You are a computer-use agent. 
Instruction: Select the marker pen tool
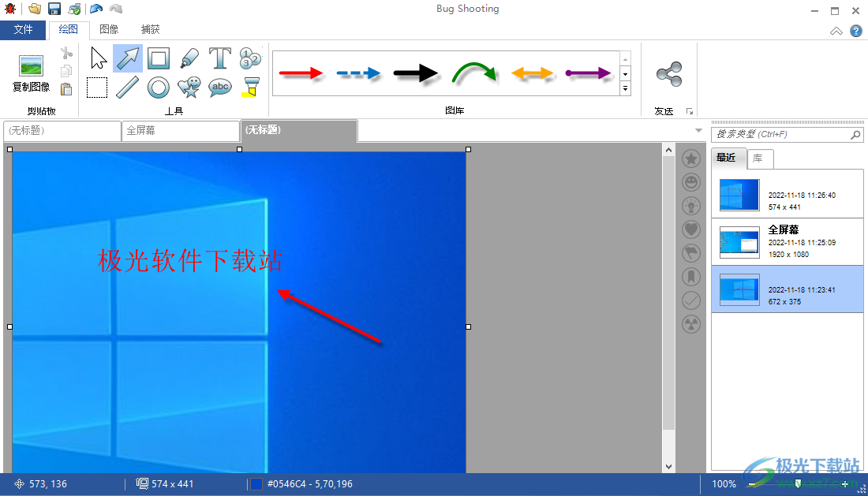click(x=189, y=58)
